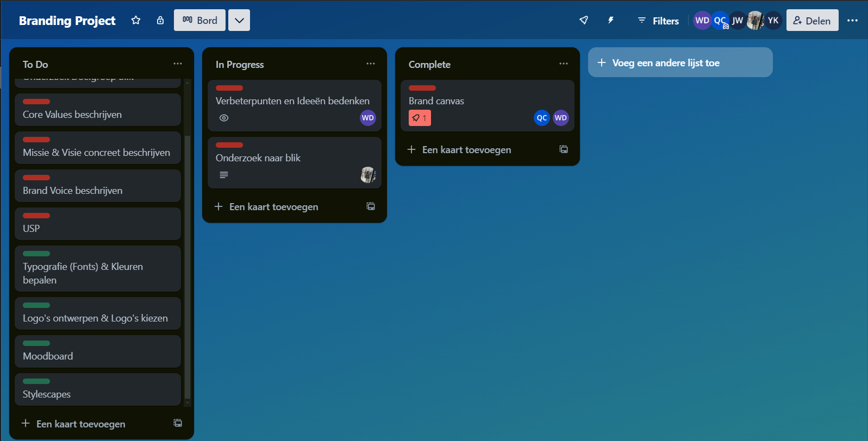
Task: Click template icon in To Do list
Action: [x=178, y=423]
